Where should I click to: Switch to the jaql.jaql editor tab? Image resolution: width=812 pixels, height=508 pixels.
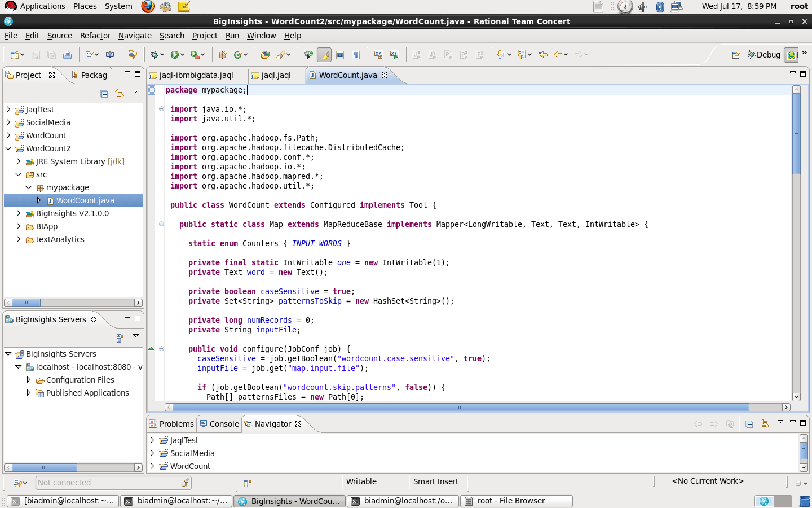click(x=276, y=75)
